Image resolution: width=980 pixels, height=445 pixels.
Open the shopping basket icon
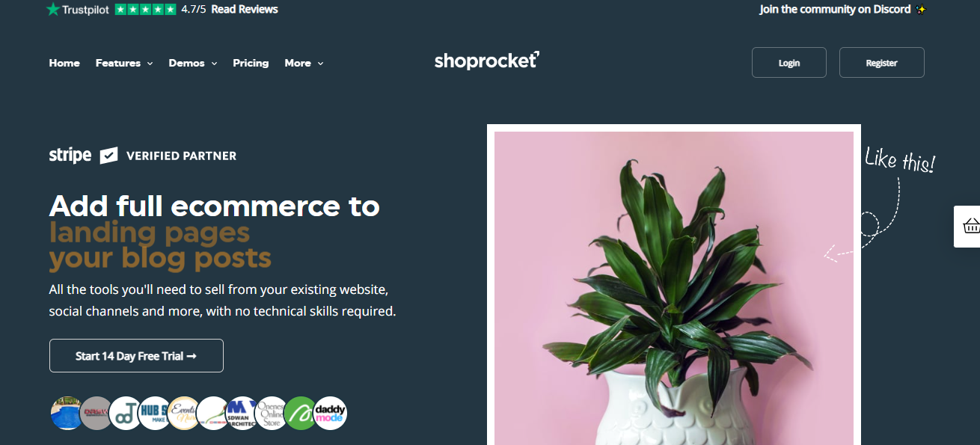point(971,226)
